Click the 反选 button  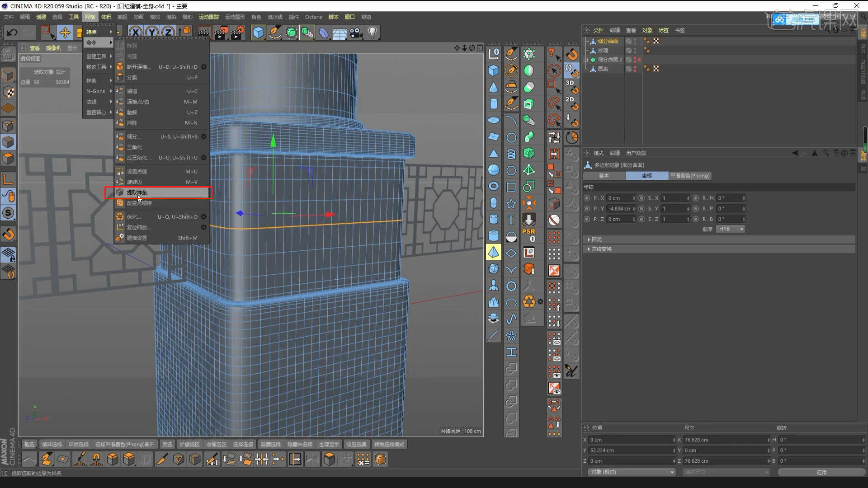click(167, 445)
